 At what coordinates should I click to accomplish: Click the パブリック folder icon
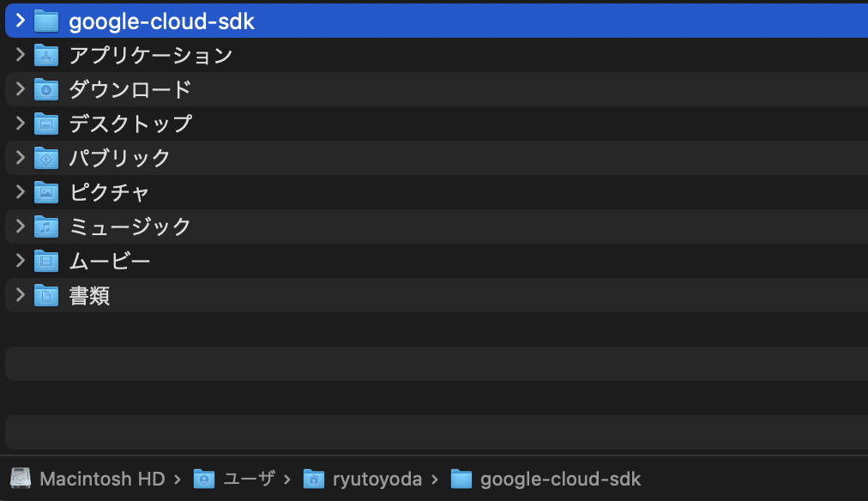[46, 158]
